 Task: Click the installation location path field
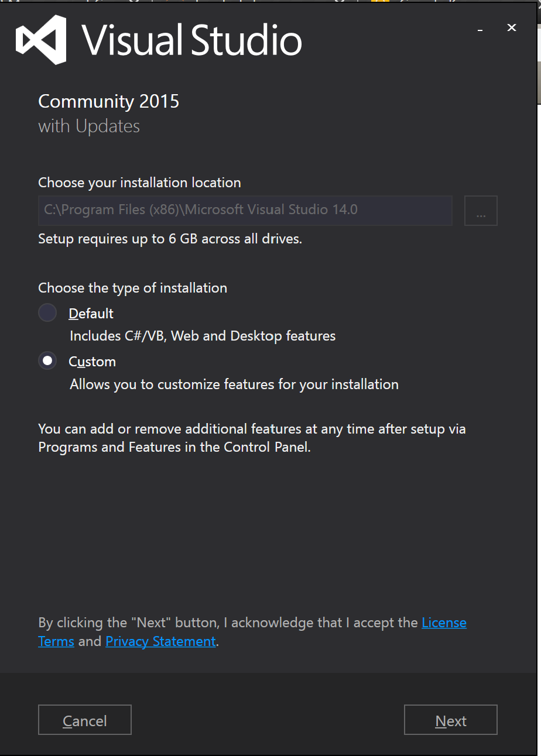pos(245,210)
